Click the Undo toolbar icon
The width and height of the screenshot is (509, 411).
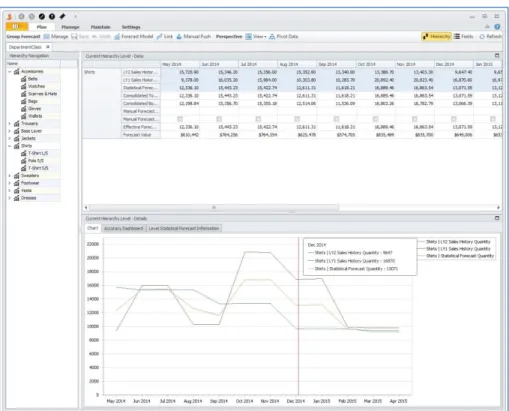(94, 36)
